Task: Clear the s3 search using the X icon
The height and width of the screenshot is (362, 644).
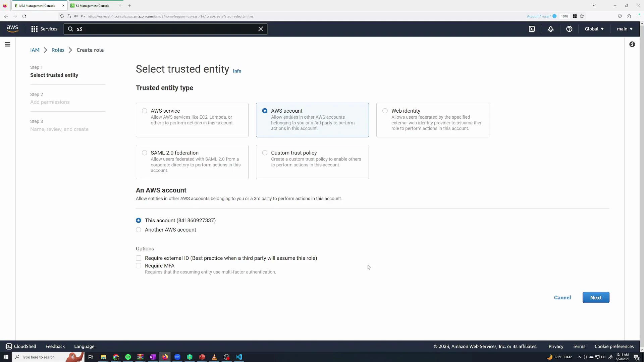Action: point(261,29)
